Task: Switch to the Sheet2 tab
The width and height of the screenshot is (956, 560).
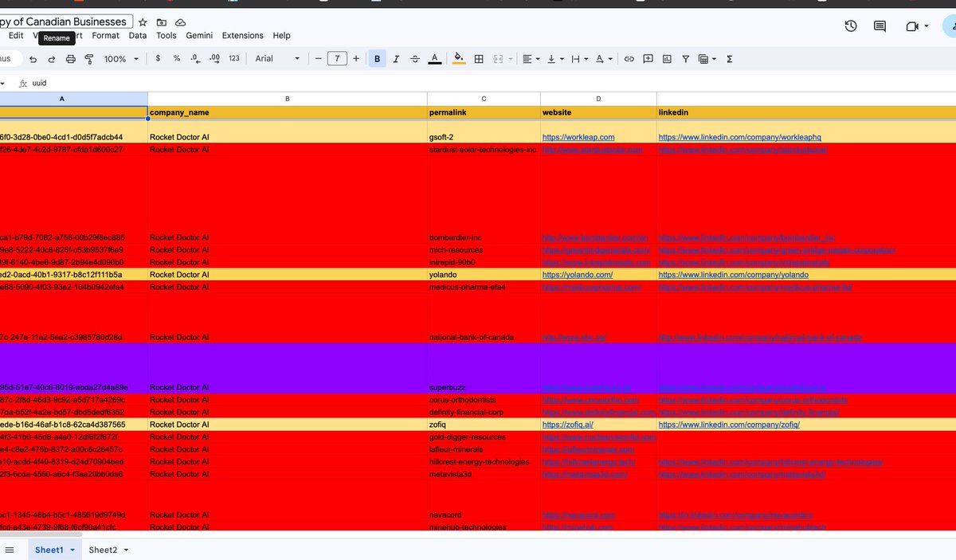Action: [x=103, y=550]
